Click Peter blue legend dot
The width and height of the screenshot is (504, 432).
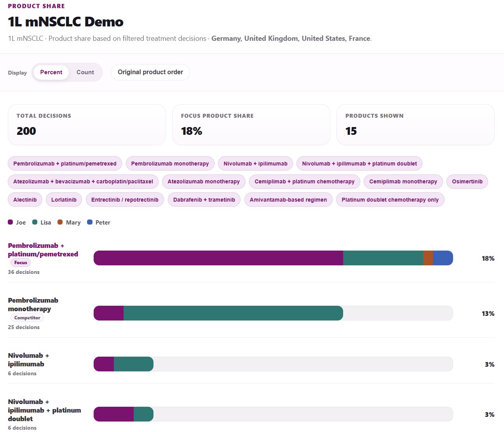tap(90, 222)
